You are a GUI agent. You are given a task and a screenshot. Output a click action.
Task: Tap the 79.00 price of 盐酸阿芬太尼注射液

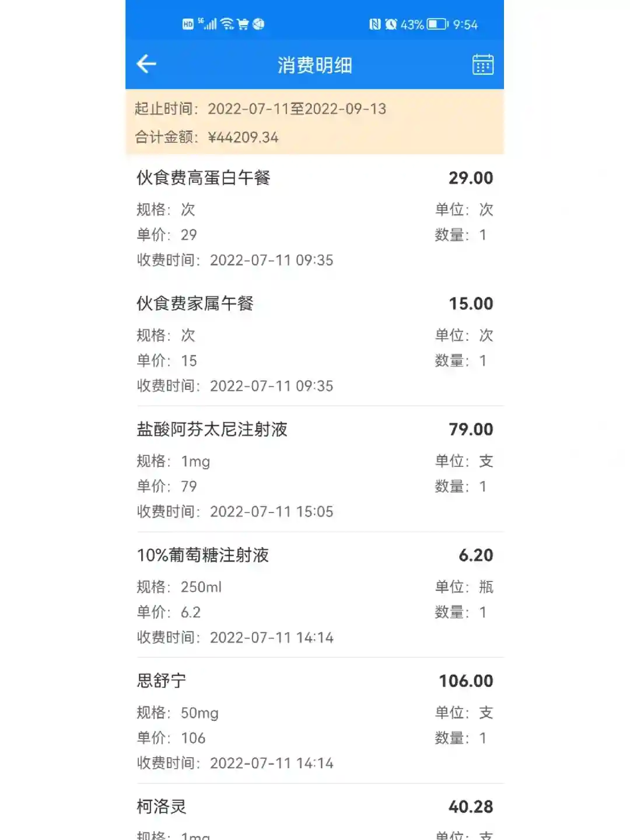tap(470, 429)
